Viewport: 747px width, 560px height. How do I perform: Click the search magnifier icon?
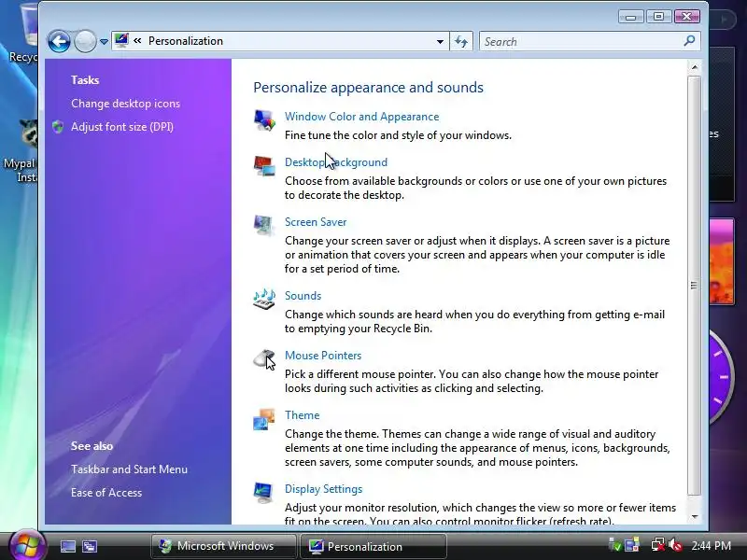click(689, 41)
